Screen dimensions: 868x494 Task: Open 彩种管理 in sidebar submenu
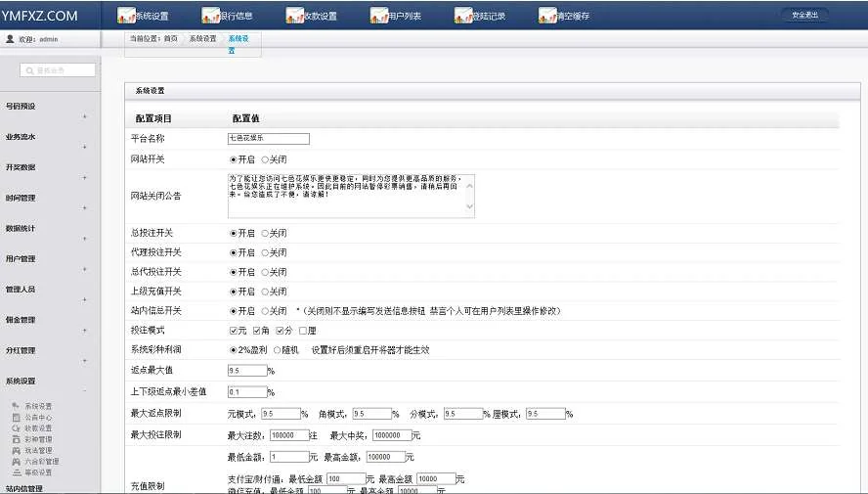(x=39, y=439)
